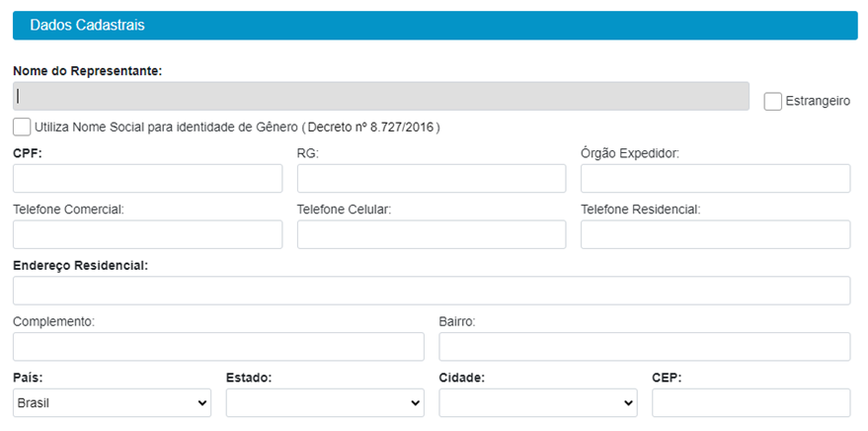Focus the Complemento input field

218,347
